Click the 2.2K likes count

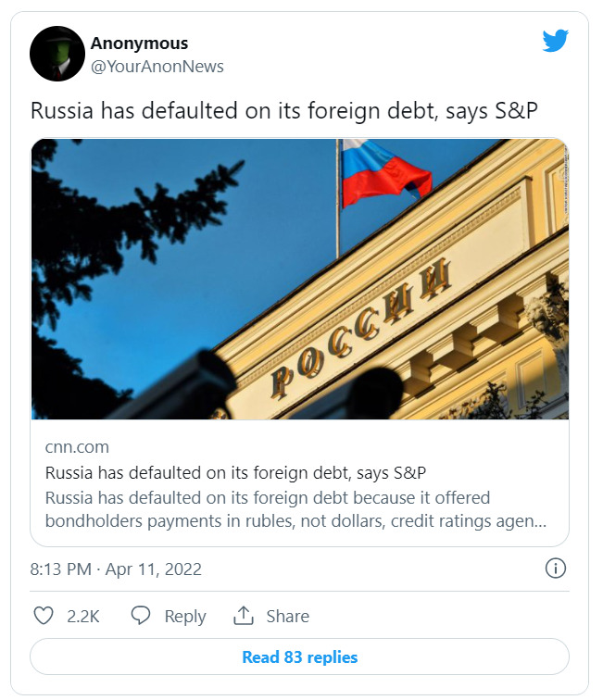83,616
